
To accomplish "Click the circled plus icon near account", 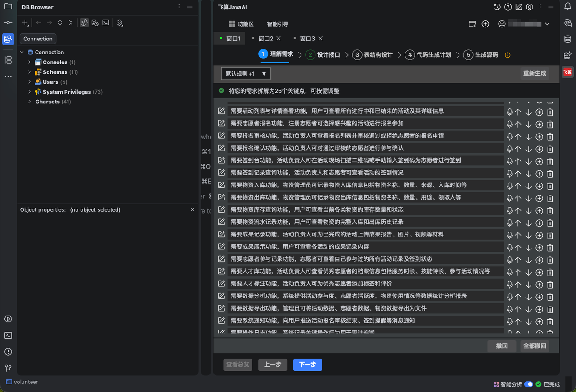I will tap(486, 24).
